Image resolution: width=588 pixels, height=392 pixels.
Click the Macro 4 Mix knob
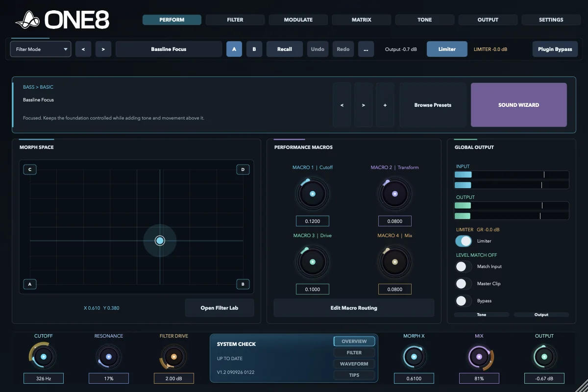395,262
